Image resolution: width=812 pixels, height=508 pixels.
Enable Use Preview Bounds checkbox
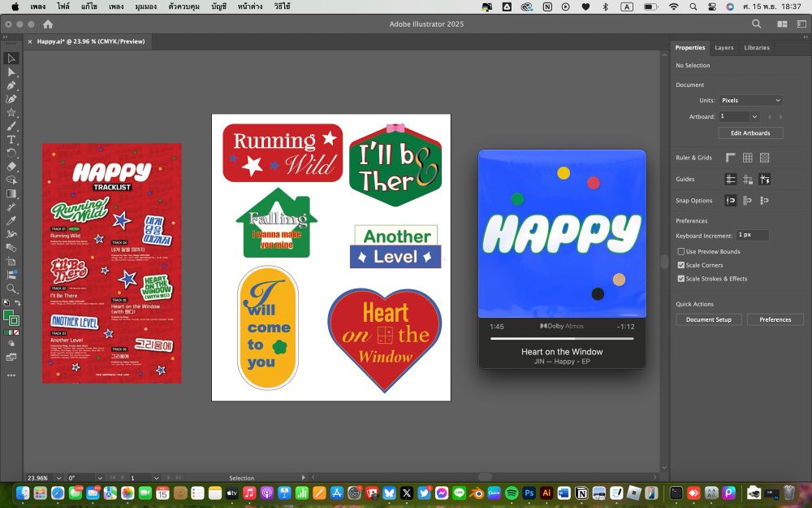[x=681, y=252]
